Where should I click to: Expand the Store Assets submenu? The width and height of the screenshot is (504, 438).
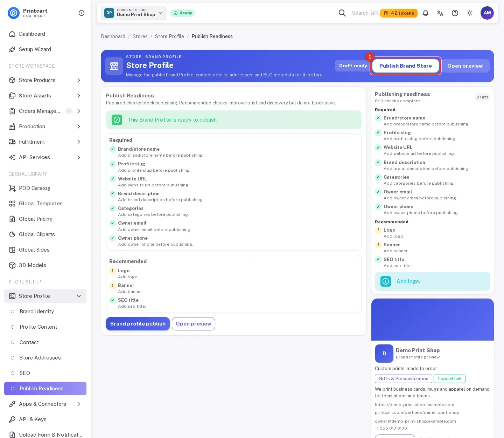point(79,96)
